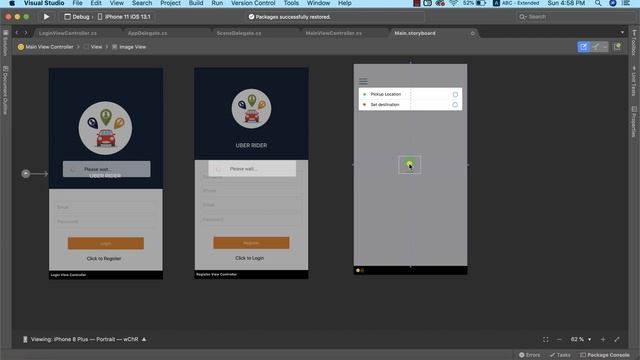Viewport: 640px width, 360px height.
Task: Select the login screen Email field
Action: pos(106,207)
